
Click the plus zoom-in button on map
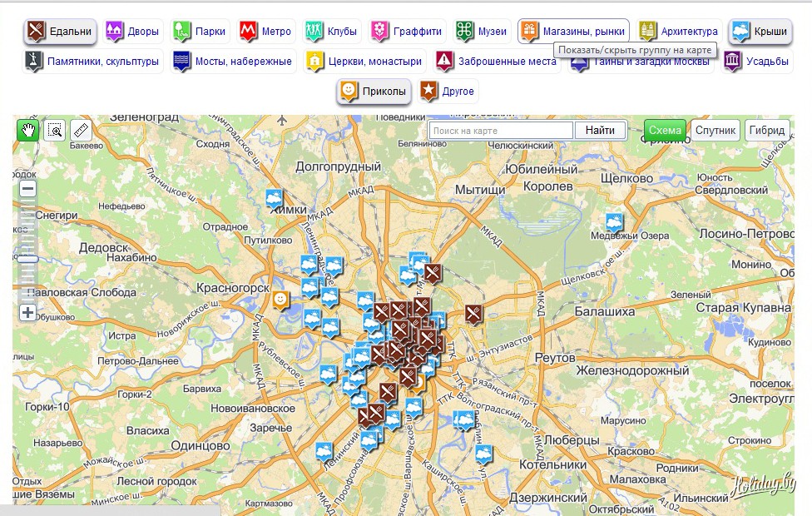click(27, 313)
